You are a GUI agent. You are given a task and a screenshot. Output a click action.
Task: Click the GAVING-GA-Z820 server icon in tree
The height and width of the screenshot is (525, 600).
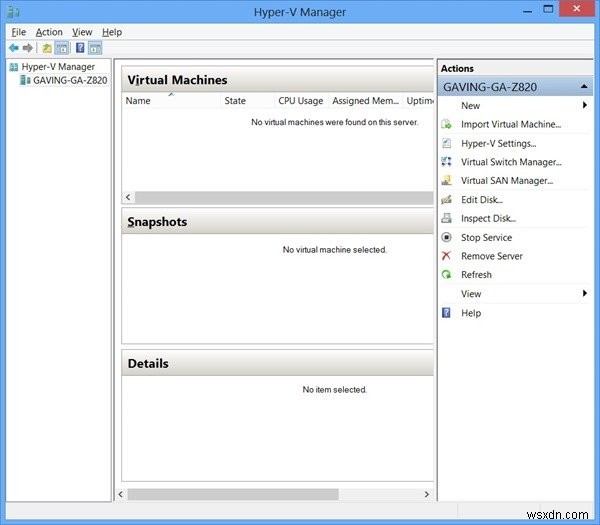click(x=25, y=80)
